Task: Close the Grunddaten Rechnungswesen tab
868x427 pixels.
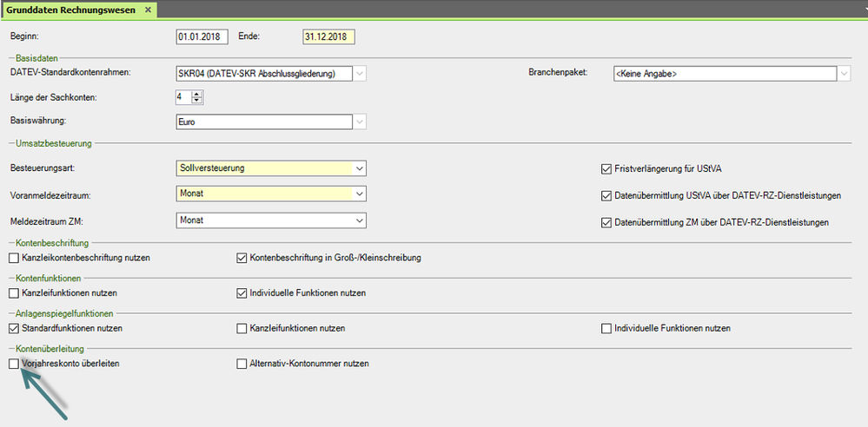Action: coord(148,10)
